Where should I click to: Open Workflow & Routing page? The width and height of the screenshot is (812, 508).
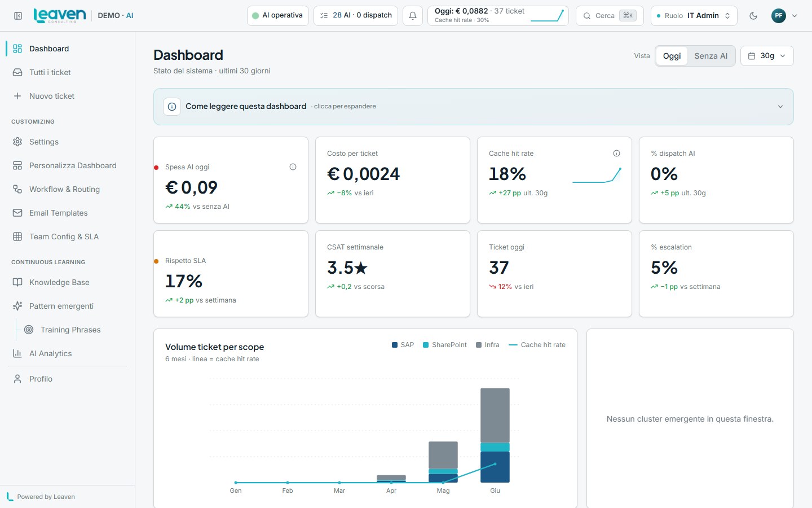point(67,189)
